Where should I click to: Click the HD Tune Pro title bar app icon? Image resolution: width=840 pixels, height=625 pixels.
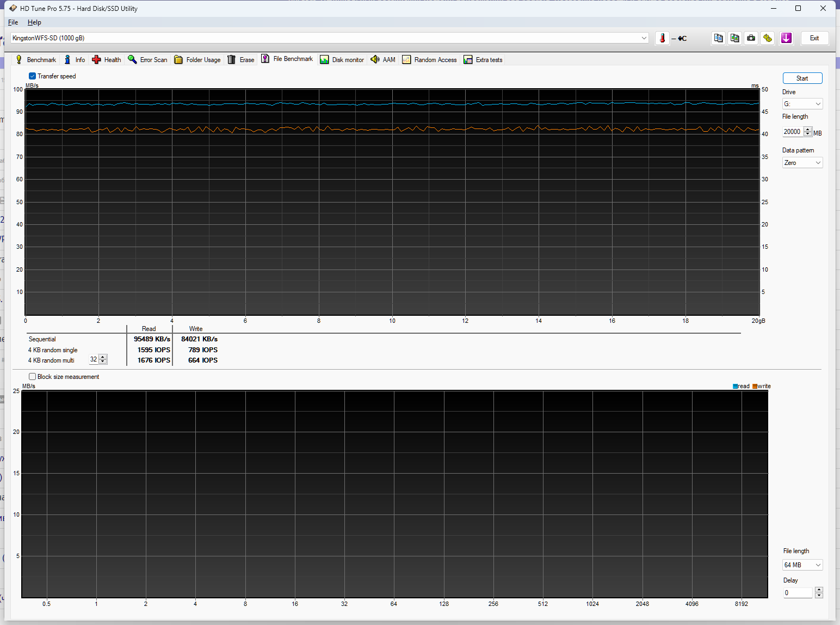[13, 8]
